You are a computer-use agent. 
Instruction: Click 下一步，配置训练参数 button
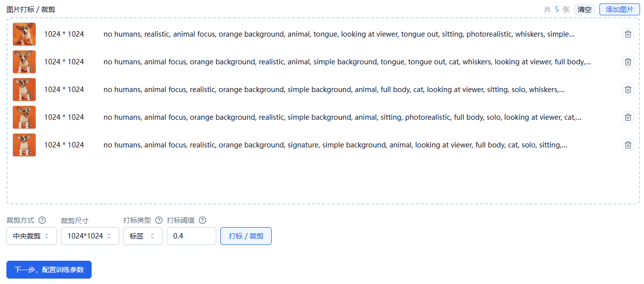pyautogui.click(x=49, y=270)
